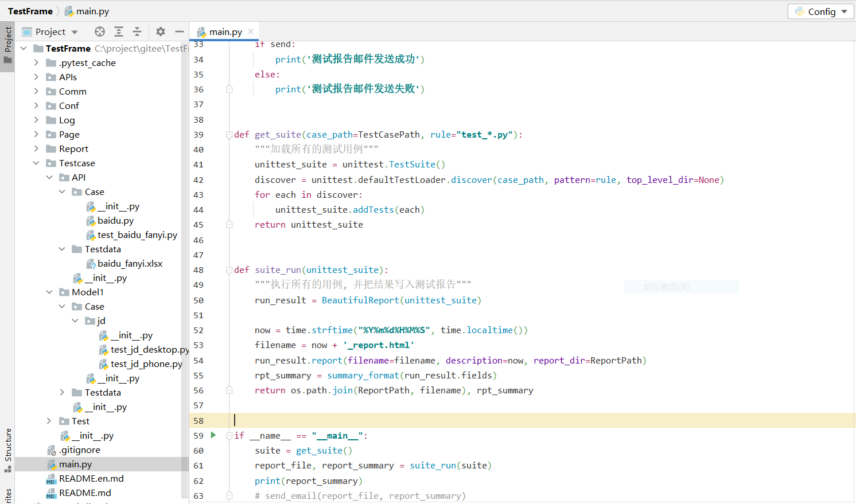Click the locate-in-project target icon
This screenshot has height=504, width=856.
click(100, 32)
